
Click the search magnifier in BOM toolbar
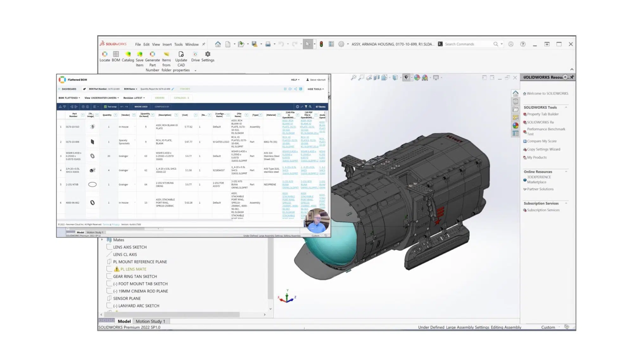(310, 107)
